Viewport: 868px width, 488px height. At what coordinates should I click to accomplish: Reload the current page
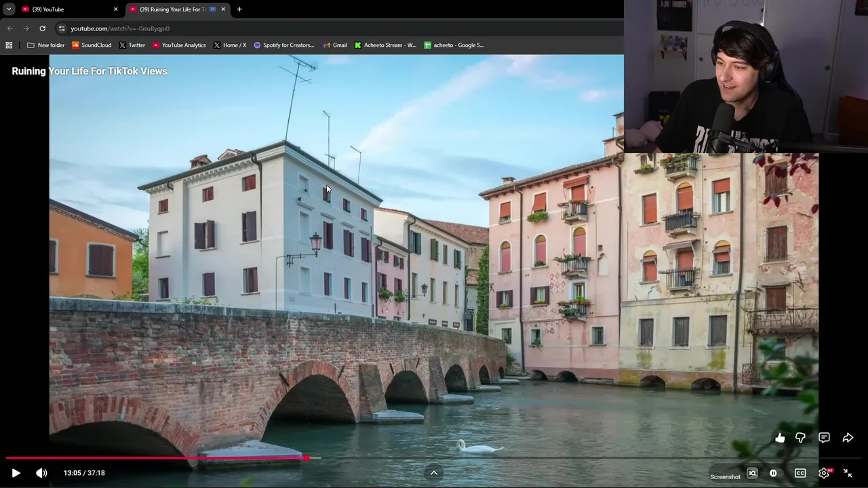coord(42,28)
